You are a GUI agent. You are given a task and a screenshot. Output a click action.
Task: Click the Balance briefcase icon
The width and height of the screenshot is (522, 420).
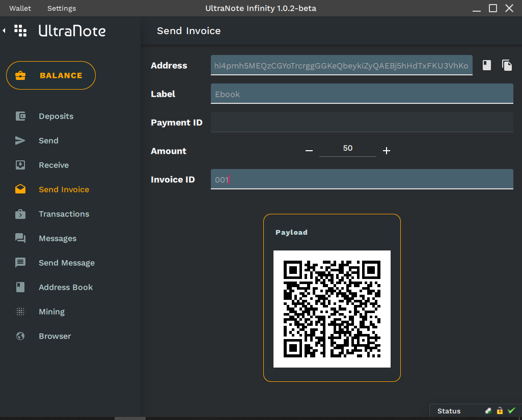coord(20,75)
